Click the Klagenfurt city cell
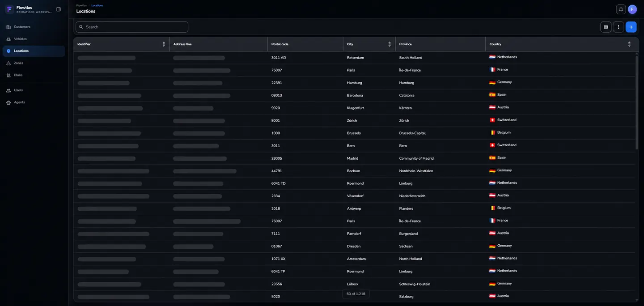 (x=356, y=108)
